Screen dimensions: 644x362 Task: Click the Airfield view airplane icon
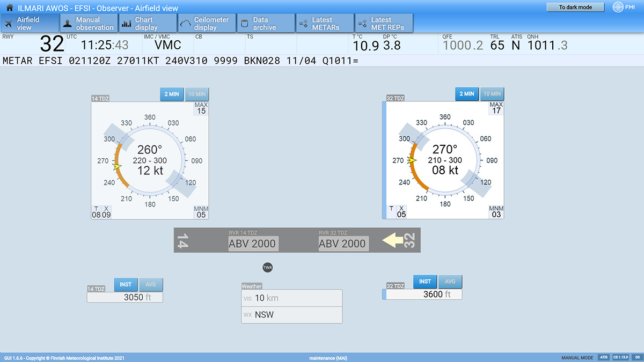(9, 24)
